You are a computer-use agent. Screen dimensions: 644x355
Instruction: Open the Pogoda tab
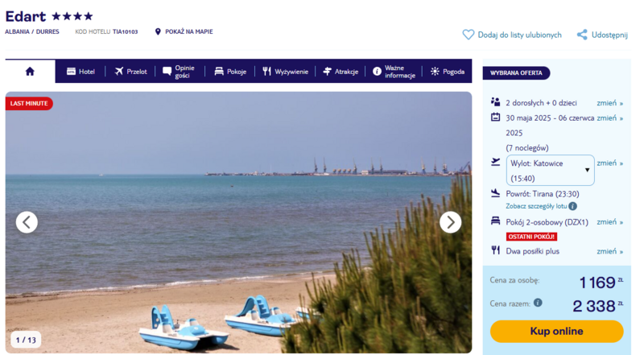[x=448, y=72]
